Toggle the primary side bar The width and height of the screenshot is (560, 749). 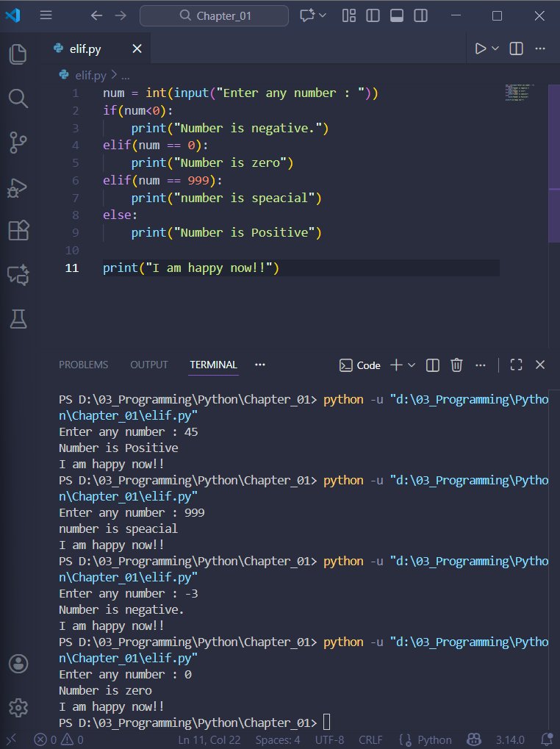[373, 15]
